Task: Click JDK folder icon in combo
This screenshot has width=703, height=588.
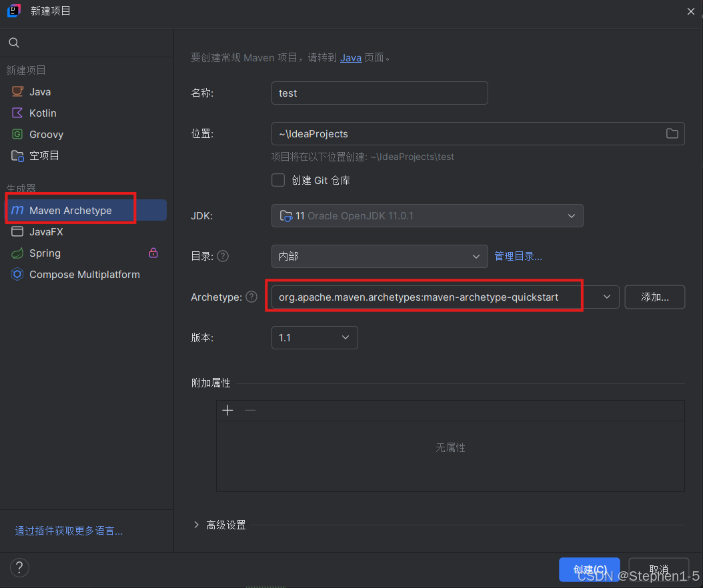Action: click(x=286, y=216)
